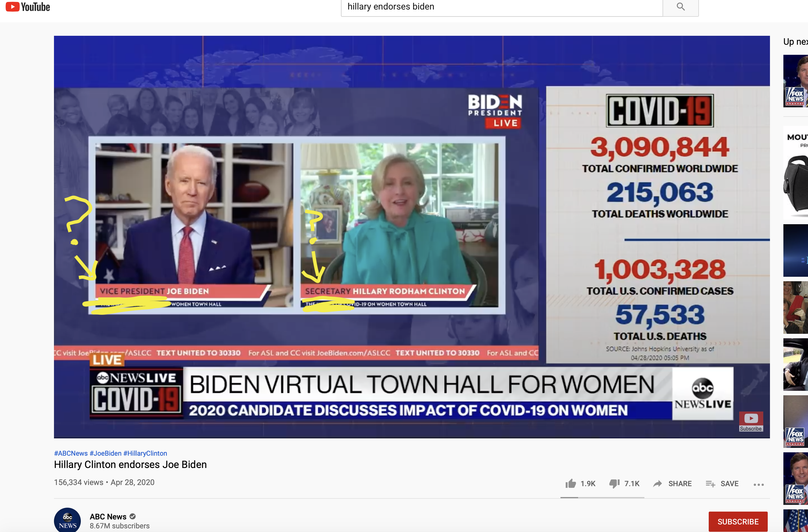The width and height of the screenshot is (808, 532).
Task: Click the search magnifier icon
Action: pos(680,6)
